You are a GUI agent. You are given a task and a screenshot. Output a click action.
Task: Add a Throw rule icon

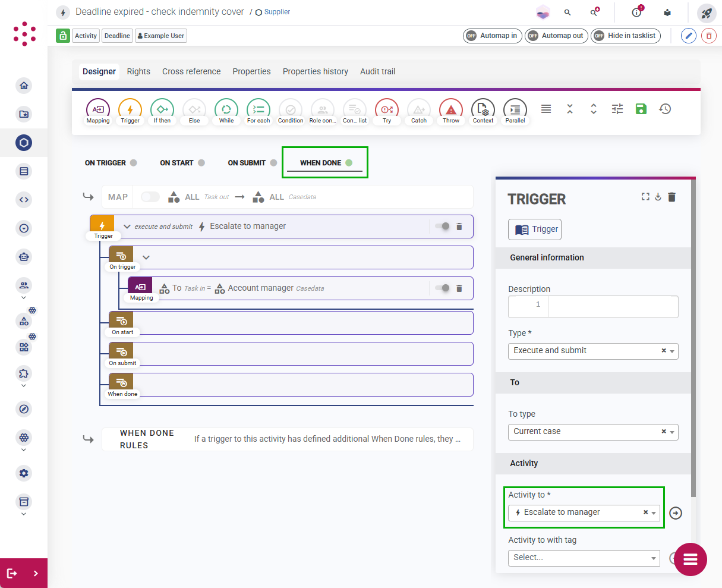coord(451,111)
